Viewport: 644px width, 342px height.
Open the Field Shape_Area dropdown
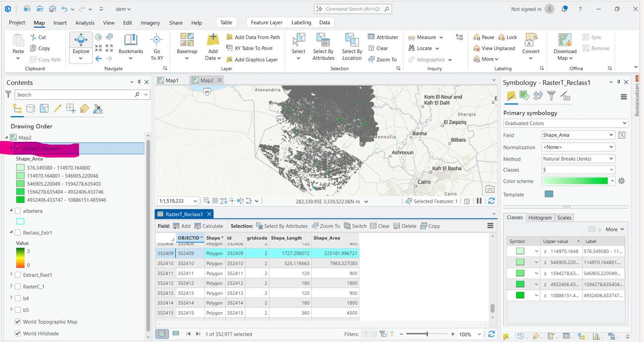click(579, 135)
